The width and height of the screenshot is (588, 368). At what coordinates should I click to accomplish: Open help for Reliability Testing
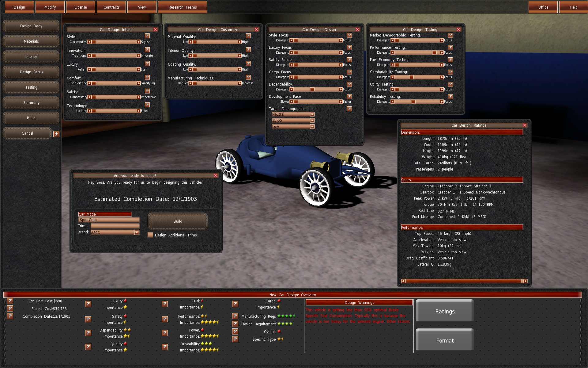point(450,97)
